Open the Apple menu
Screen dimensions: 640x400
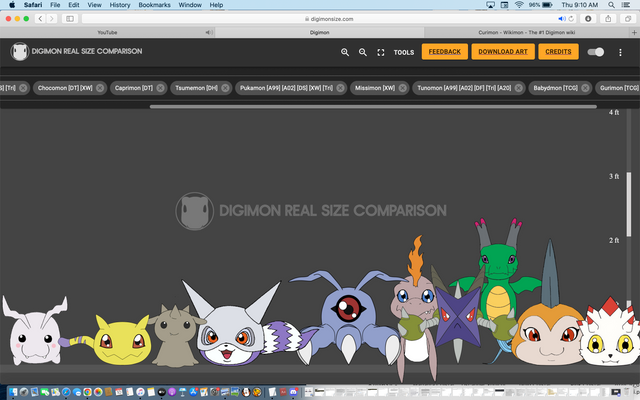click(x=12, y=5)
